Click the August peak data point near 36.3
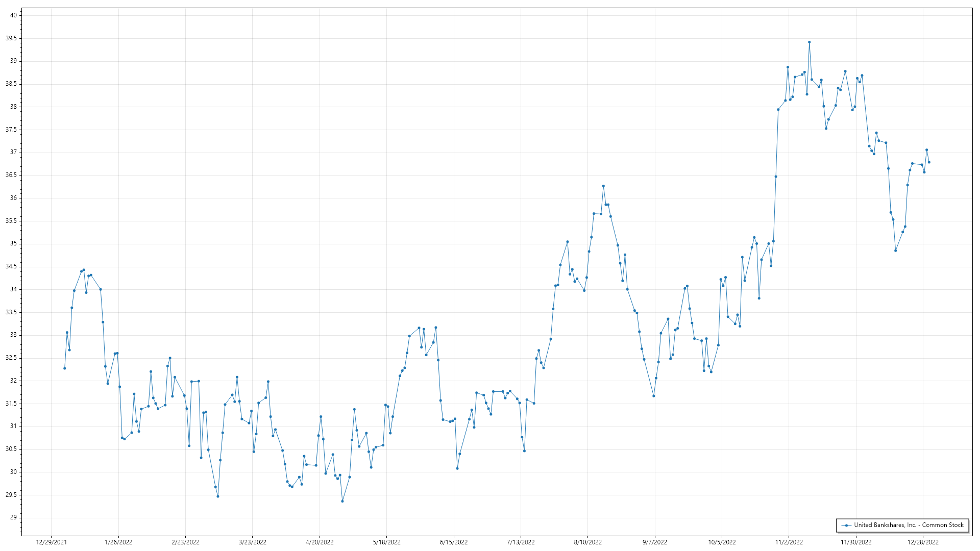This screenshot has width=980, height=551. [603, 186]
